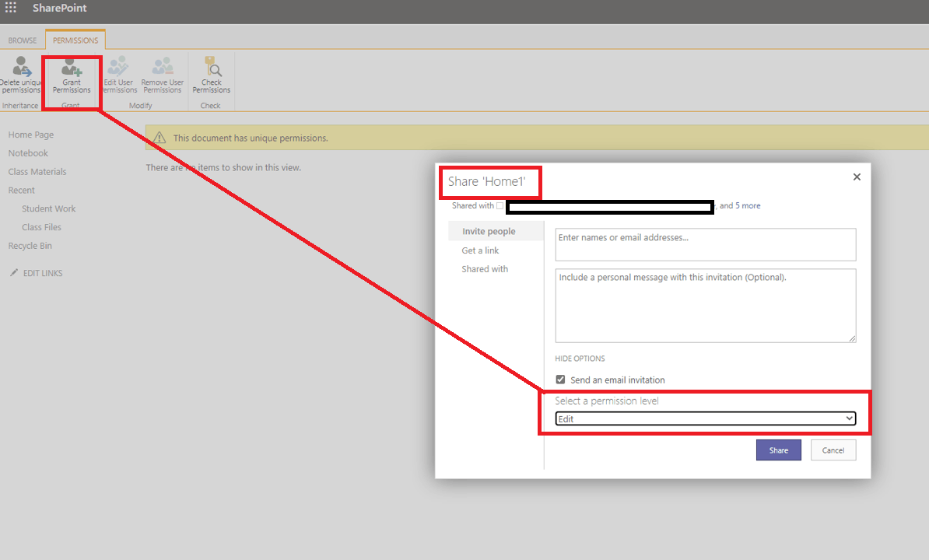Click the Remove User Permissions icon

point(163,66)
